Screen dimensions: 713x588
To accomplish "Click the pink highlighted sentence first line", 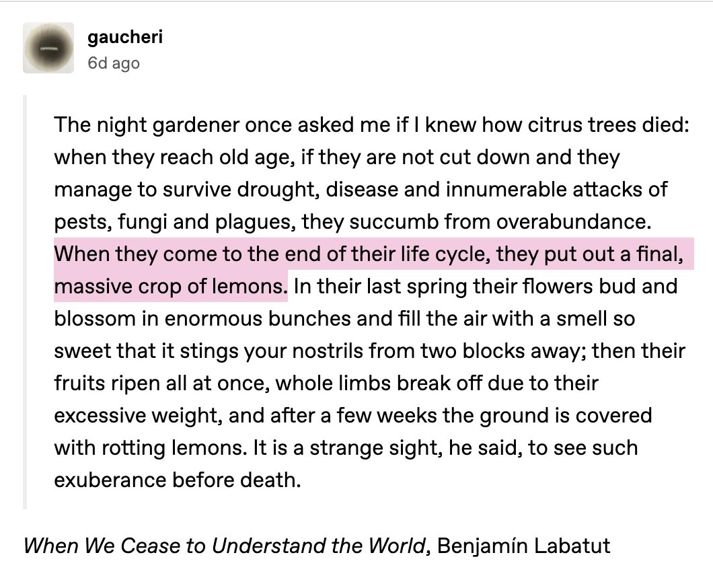I will [369, 254].
